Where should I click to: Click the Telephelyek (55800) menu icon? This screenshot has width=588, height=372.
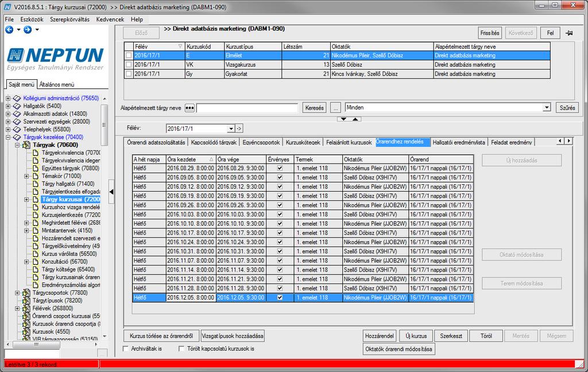coord(17,129)
